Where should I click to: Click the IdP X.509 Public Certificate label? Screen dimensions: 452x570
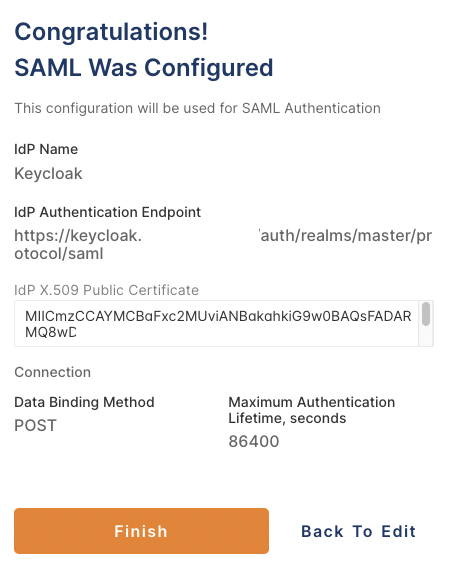tap(107, 290)
